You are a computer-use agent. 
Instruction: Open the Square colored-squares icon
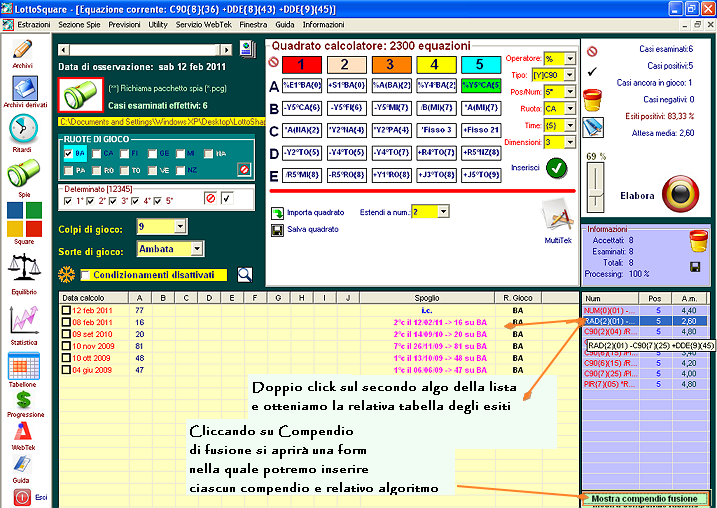click(x=25, y=219)
